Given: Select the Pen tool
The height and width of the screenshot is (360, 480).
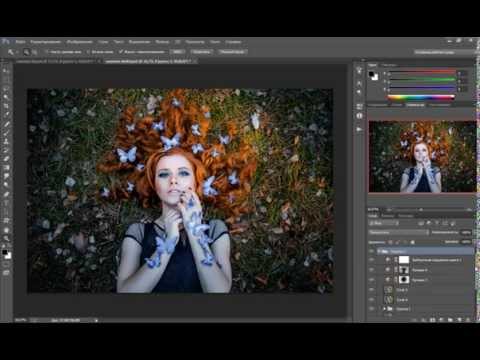Looking at the screenshot, I should pyautogui.click(x=6, y=194).
